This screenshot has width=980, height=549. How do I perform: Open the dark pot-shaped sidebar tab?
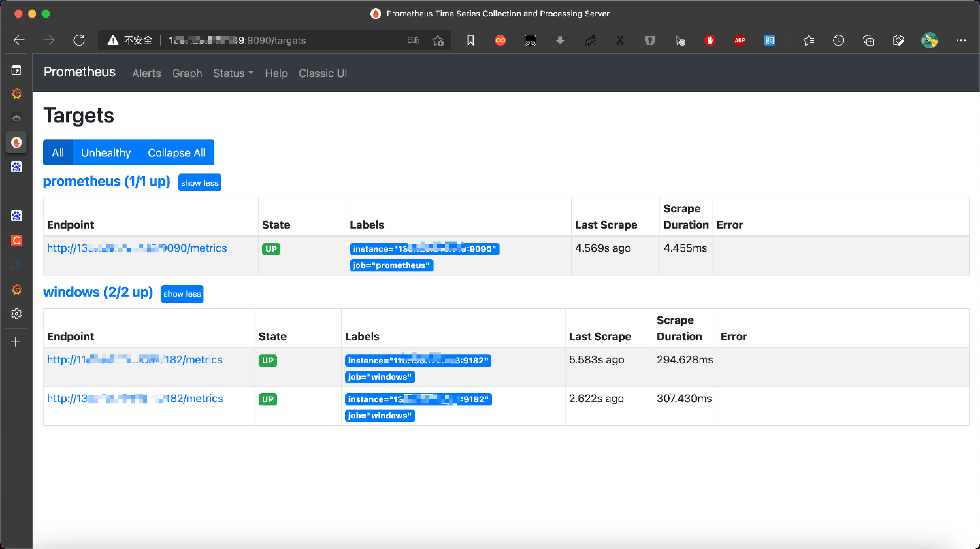click(16, 118)
